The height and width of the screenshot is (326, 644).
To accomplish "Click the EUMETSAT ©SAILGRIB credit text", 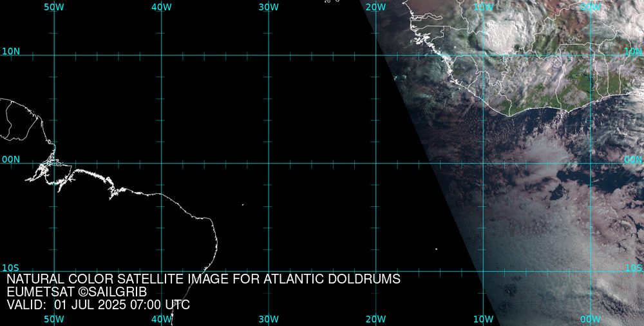I will (x=77, y=292).
